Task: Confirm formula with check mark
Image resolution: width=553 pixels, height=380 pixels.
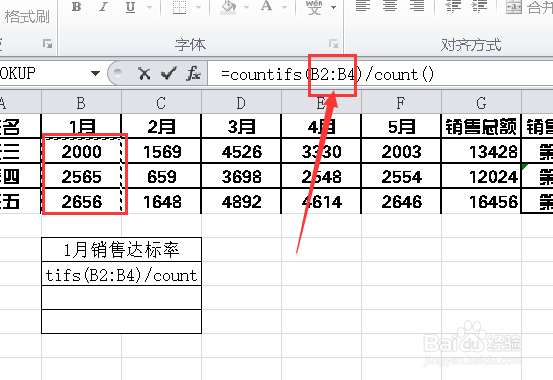Action: point(169,73)
